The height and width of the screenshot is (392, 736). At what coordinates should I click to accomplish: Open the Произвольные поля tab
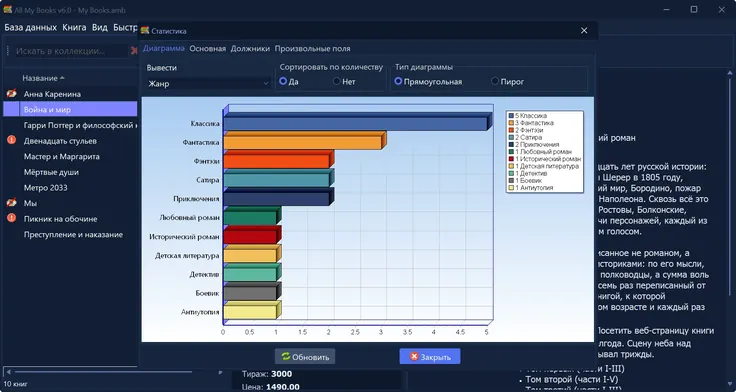point(312,48)
